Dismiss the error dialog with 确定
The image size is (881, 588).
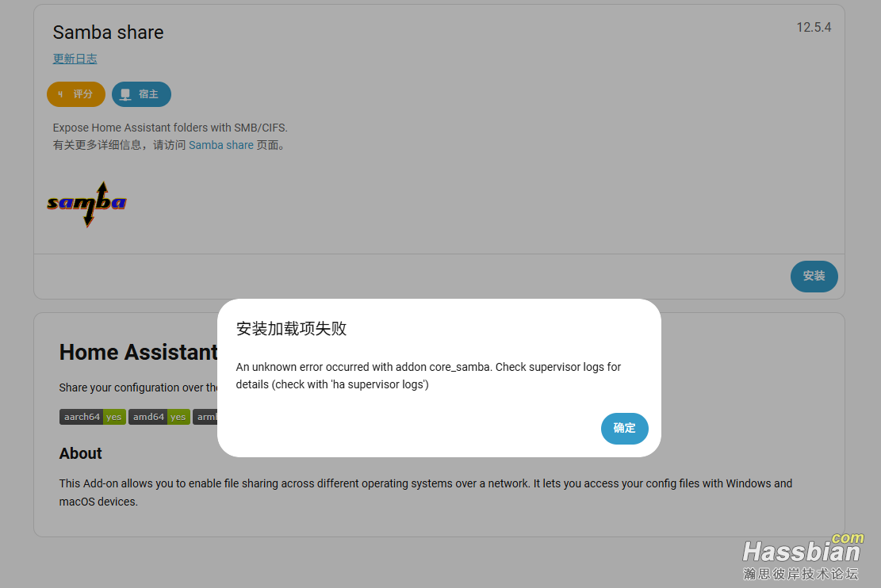click(x=624, y=428)
